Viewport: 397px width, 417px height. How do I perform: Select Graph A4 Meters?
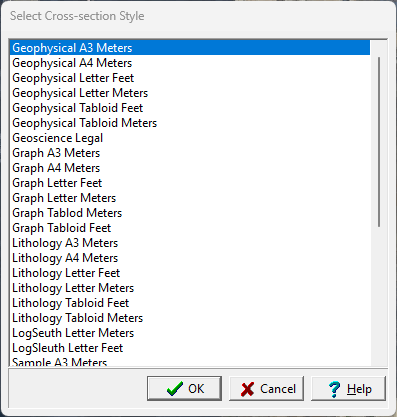point(190,168)
